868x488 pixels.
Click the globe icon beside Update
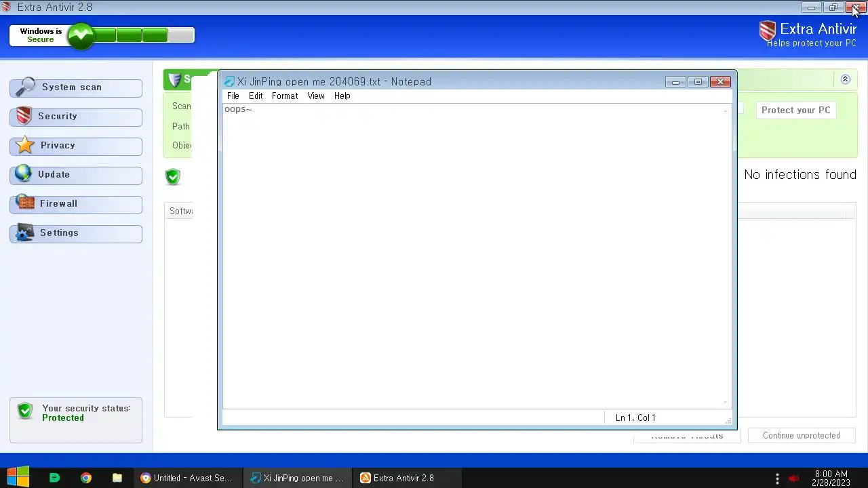(x=24, y=174)
